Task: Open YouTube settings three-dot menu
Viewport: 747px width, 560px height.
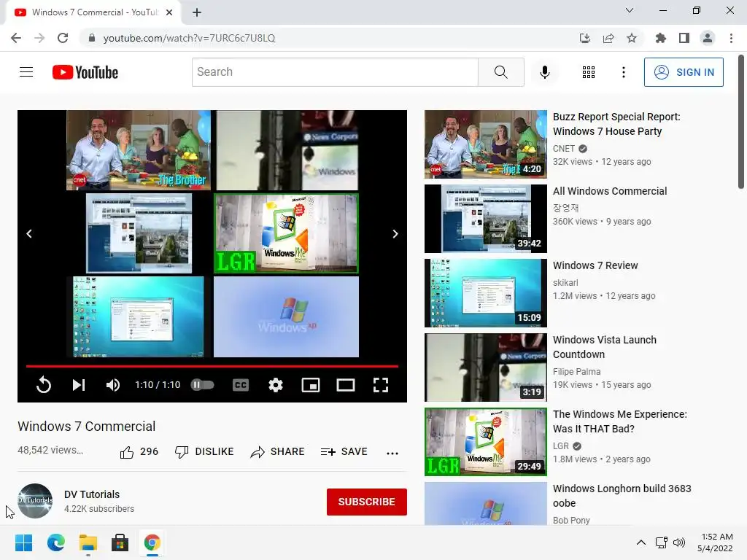Action: tap(623, 72)
